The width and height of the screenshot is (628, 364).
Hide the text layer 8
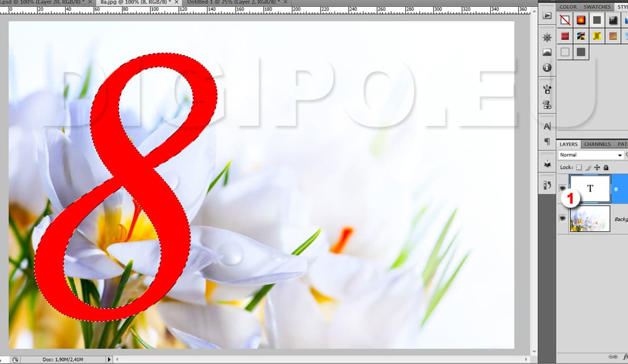562,188
